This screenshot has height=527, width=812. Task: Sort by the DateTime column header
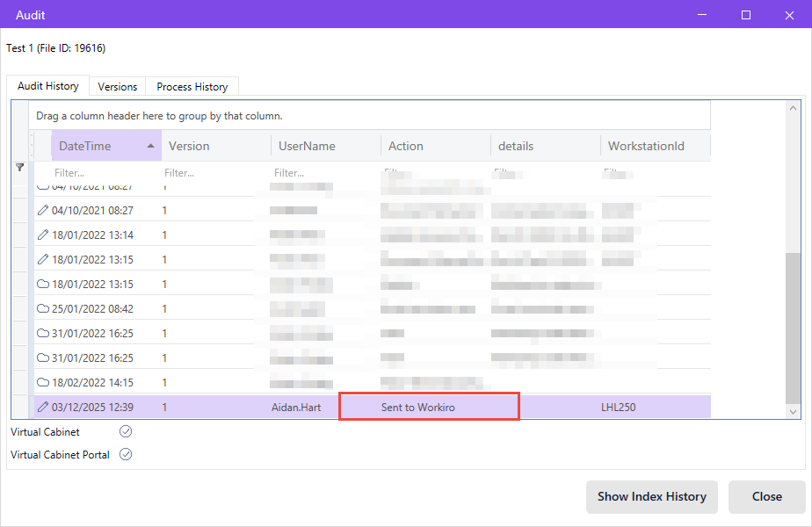coord(97,146)
